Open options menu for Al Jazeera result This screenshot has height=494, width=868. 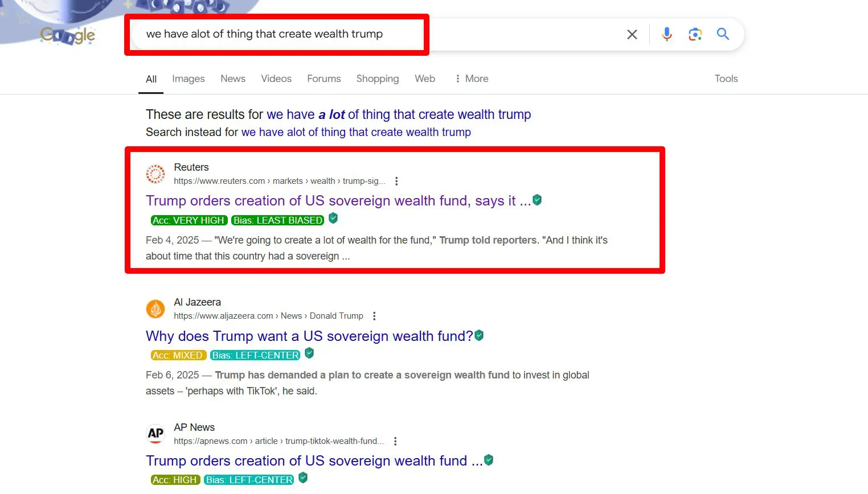click(x=374, y=316)
